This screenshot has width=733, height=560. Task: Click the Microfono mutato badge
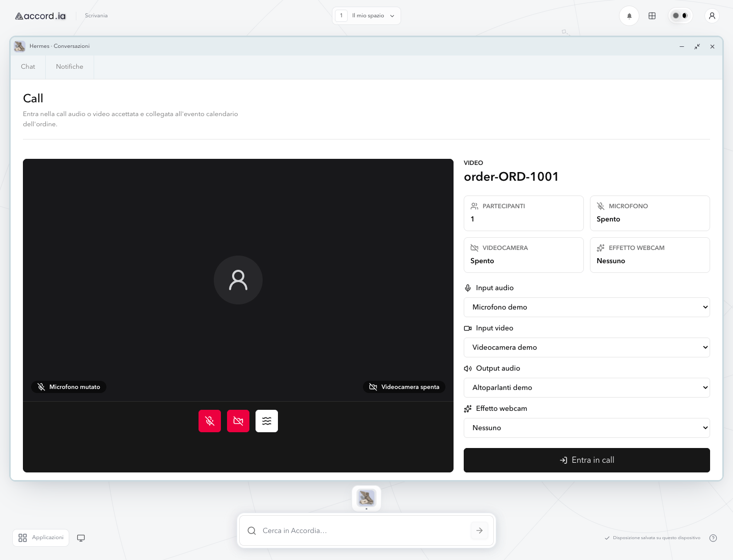click(69, 387)
